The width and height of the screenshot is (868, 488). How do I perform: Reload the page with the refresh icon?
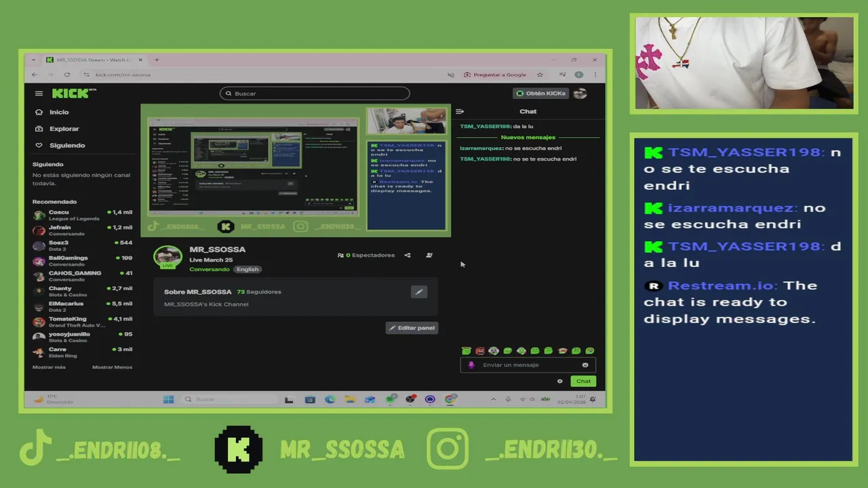66,75
